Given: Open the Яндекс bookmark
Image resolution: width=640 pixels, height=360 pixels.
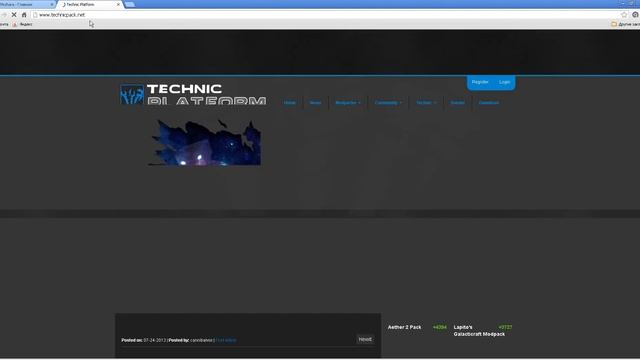Looking at the screenshot, I should pyautogui.click(x=22, y=24).
